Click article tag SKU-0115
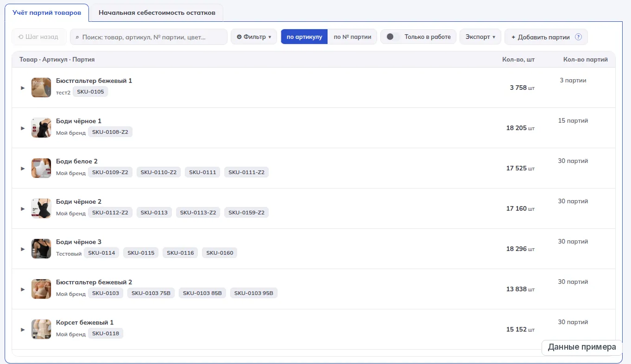The width and height of the screenshot is (631, 364). point(141,253)
